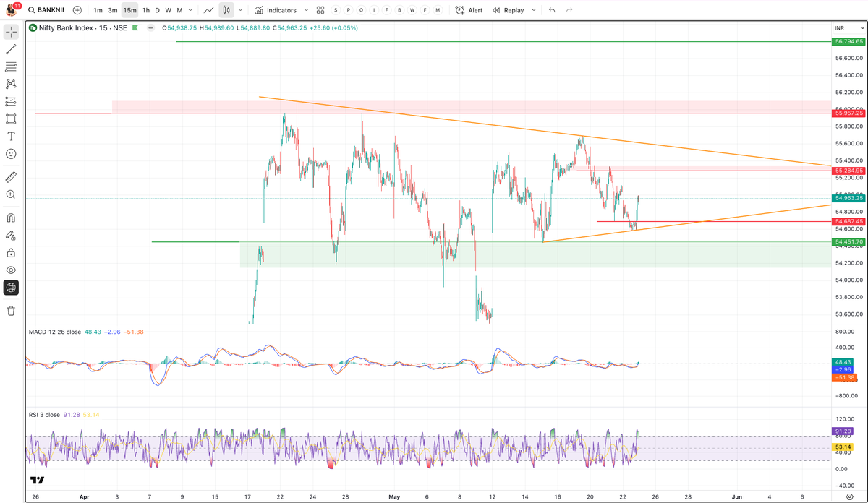
Task: Click the RSI 91.28 value label
Action: [x=843, y=431]
